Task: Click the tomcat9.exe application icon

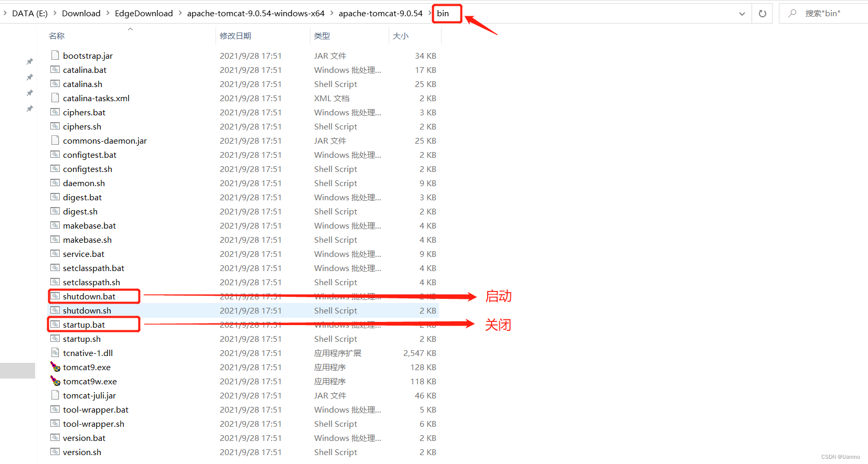Action: pyautogui.click(x=55, y=366)
